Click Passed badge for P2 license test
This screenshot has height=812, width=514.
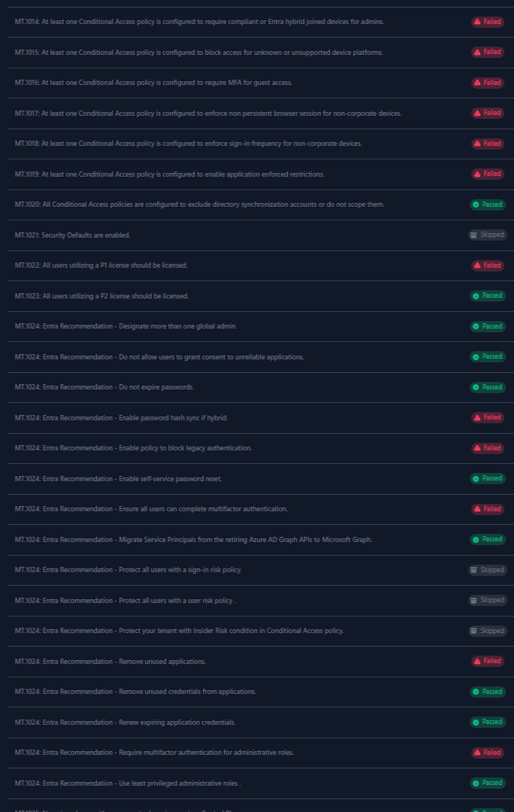pos(488,295)
